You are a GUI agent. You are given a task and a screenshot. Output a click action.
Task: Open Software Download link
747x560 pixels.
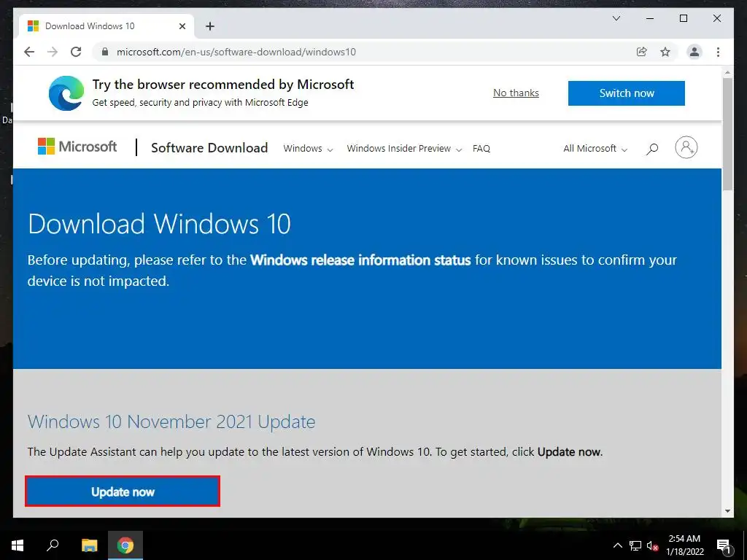(209, 147)
